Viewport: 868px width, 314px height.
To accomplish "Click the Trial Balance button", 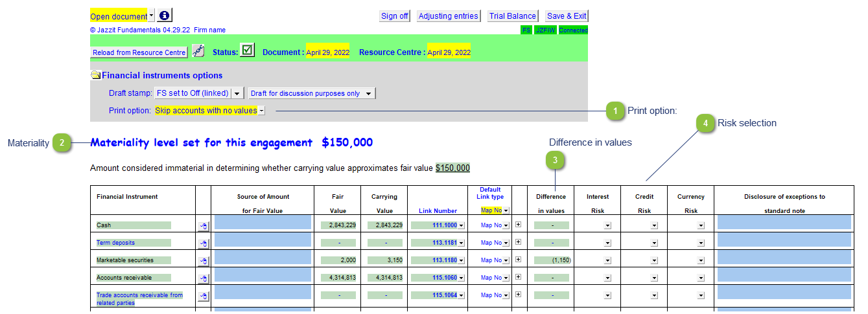I will (x=512, y=16).
